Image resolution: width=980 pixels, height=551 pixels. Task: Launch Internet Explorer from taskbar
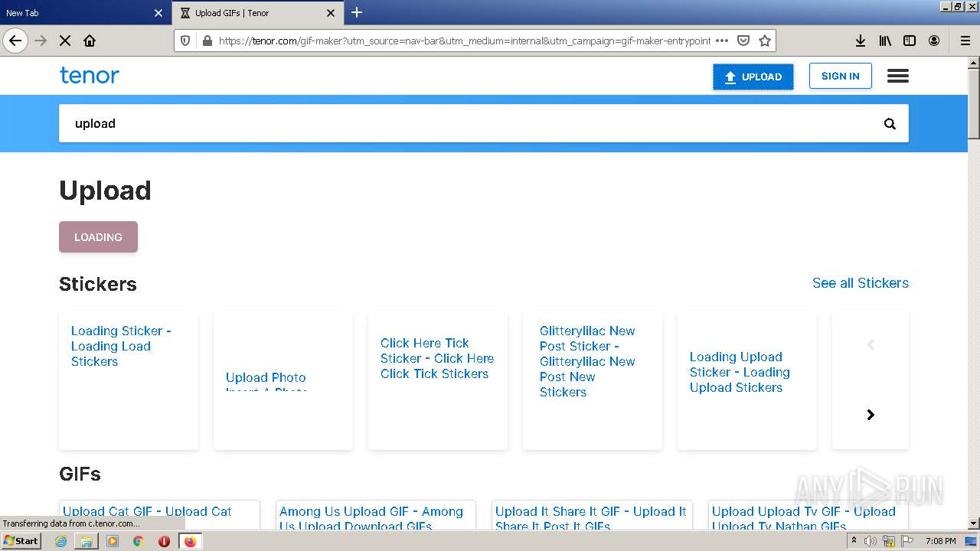coord(60,541)
